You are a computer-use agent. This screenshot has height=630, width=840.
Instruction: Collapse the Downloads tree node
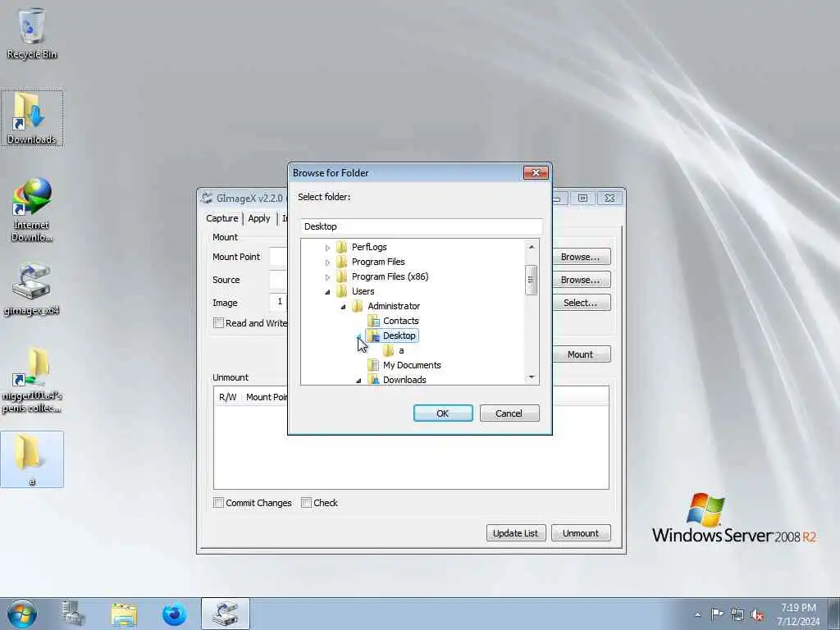(x=358, y=381)
